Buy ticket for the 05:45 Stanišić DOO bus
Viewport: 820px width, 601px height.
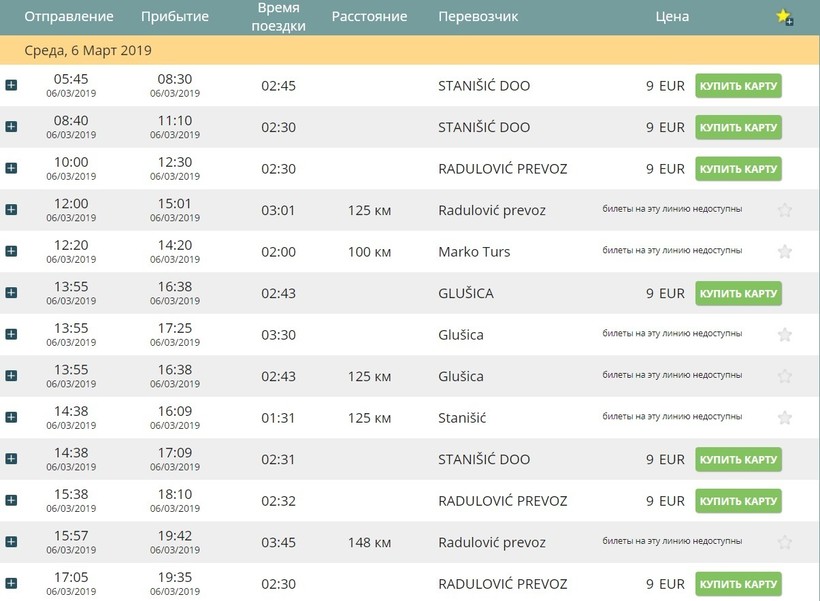[x=738, y=86]
